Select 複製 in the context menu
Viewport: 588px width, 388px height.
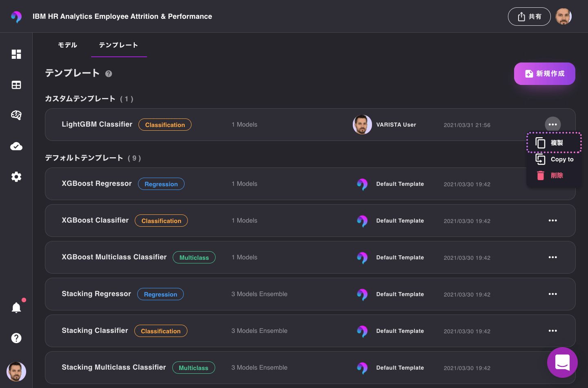(x=554, y=142)
